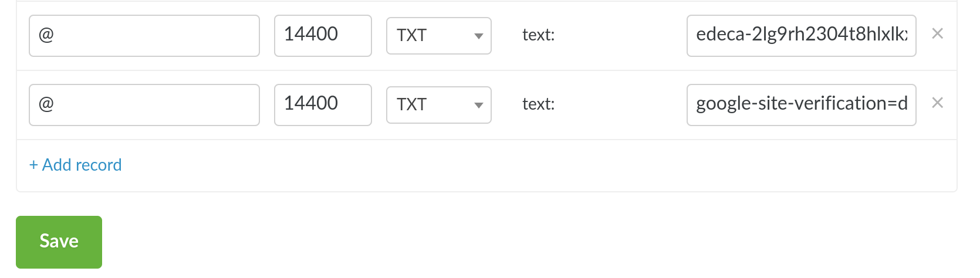Focus the @ host field in the edeca row
Screen dimensions: 980x278
pos(144,36)
